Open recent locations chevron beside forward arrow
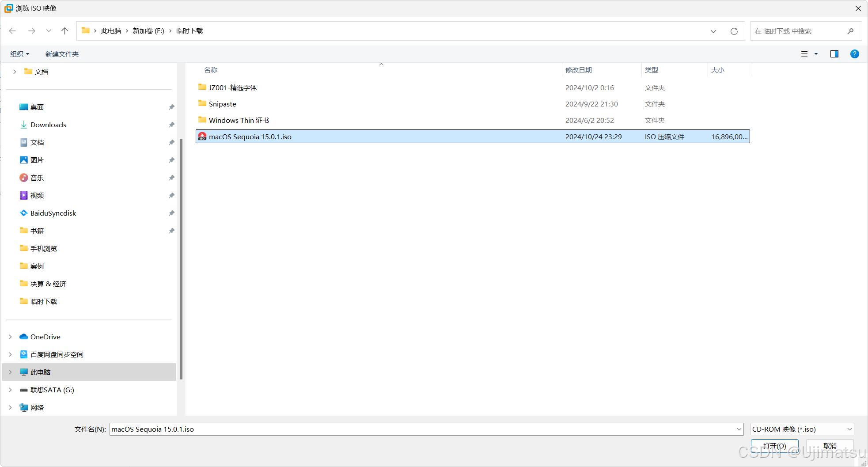 (49, 31)
